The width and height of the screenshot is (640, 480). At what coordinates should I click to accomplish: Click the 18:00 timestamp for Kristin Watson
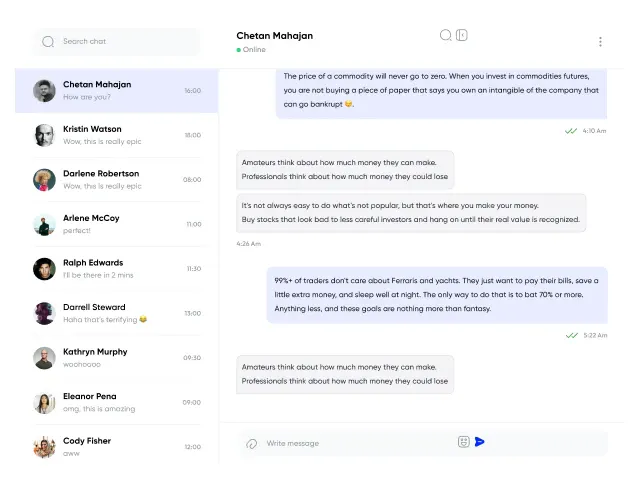[193, 135]
